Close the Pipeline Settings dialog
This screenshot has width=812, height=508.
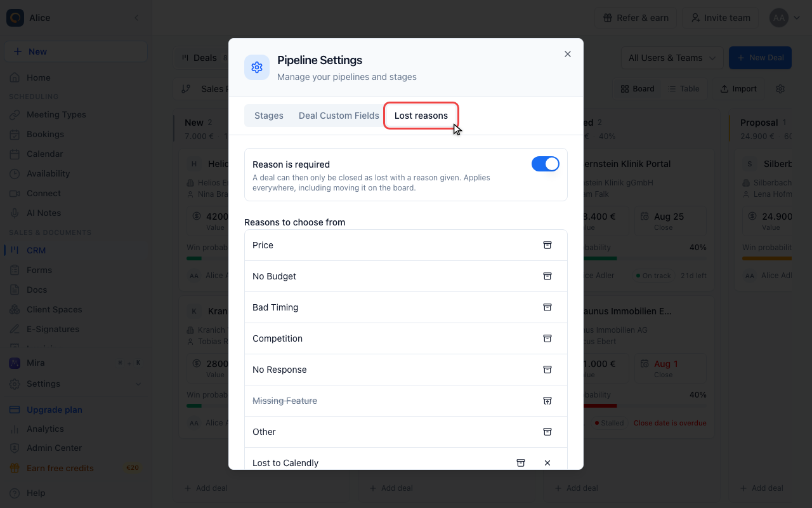click(x=568, y=54)
